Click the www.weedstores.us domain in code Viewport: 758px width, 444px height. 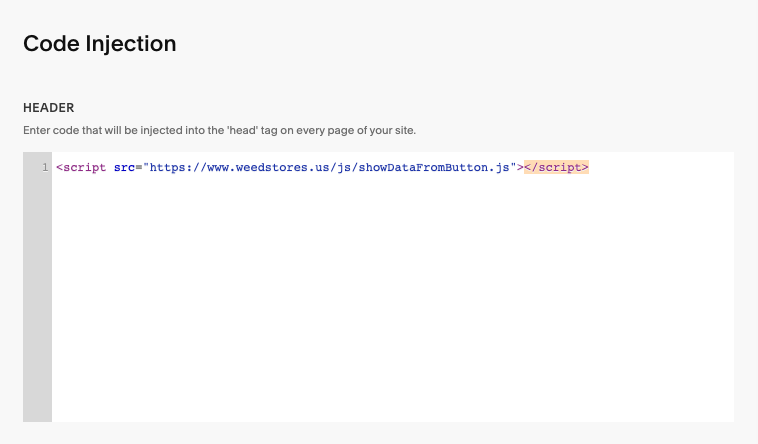click(x=268, y=168)
